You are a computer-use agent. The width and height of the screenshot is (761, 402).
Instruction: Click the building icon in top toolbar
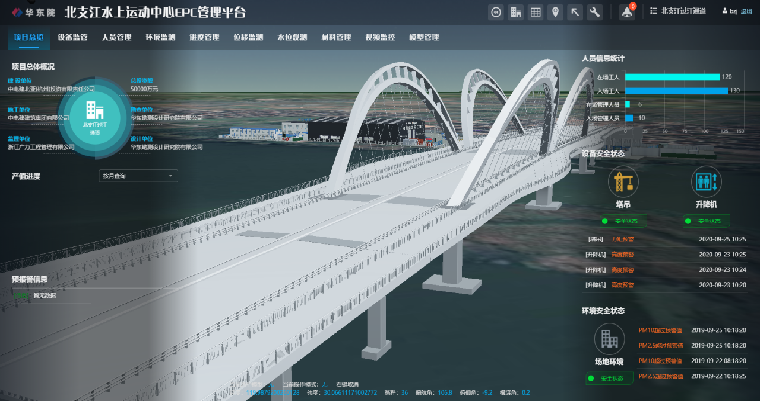(x=515, y=12)
